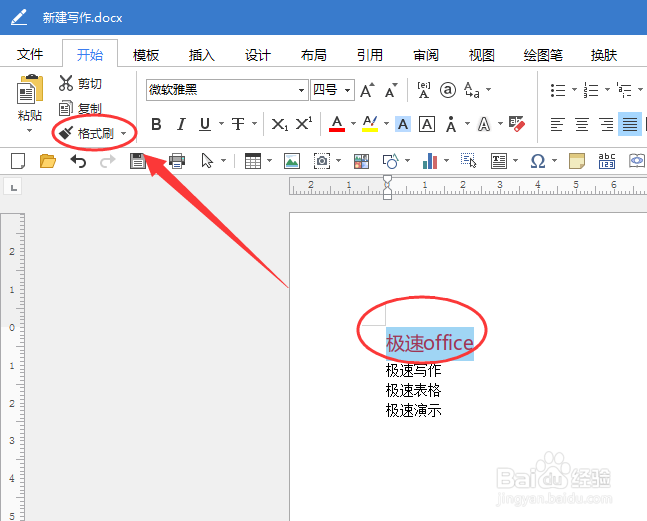
Task: Click the bullet list icon
Action: click(x=558, y=90)
